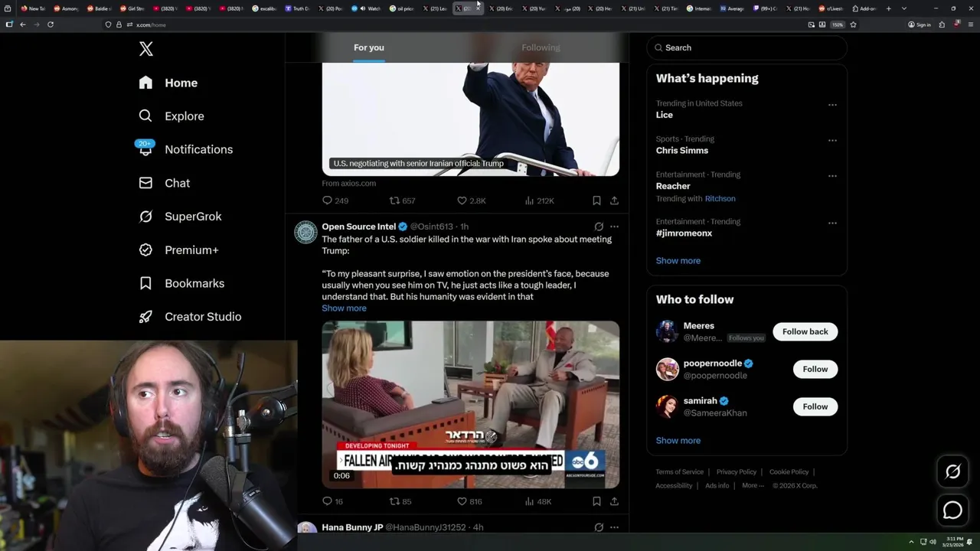The image size is (980, 551).
Task: Select the For you tab
Action: point(369,47)
